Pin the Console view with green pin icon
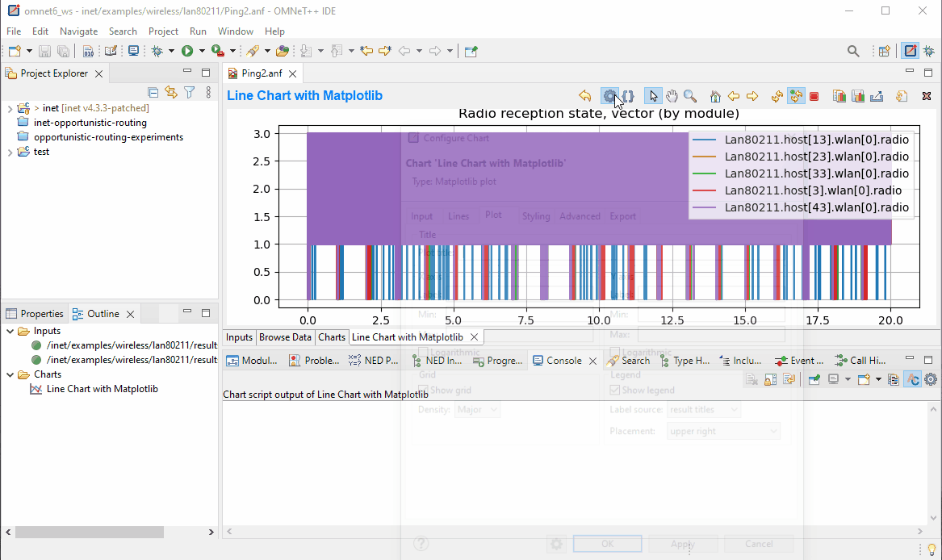 [813, 378]
